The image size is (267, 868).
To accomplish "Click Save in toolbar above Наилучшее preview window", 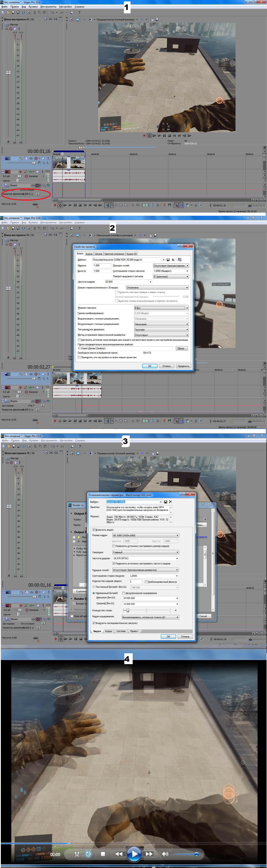I will (x=13, y=228).
